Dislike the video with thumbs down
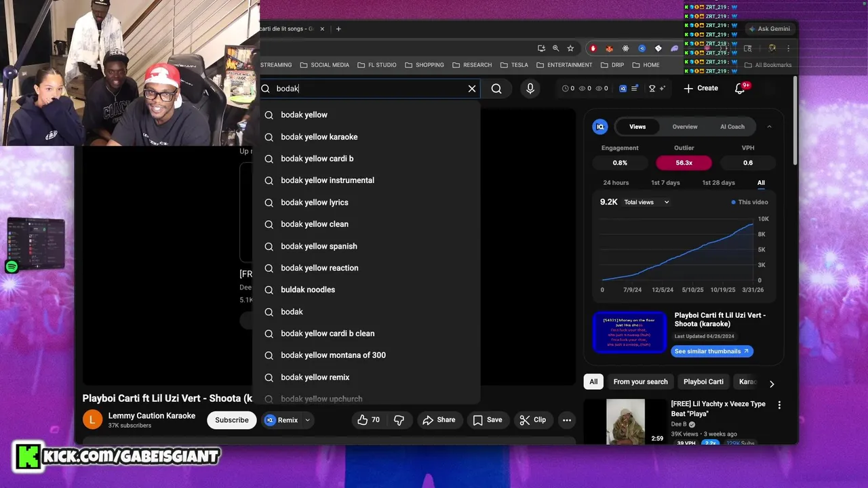This screenshot has width=868, height=488. pyautogui.click(x=399, y=420)
